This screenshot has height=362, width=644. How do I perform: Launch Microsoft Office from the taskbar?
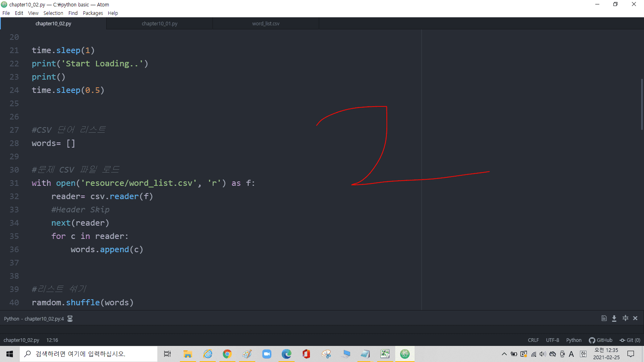pos(306,354)
